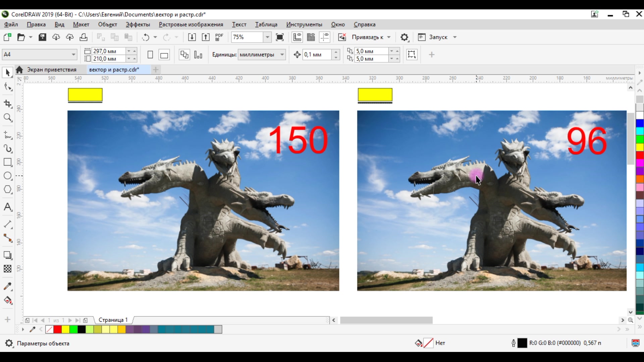The image size is (644, 362).
Task: Quick customize property bar plus button
Action: click(x=432, y=55)
